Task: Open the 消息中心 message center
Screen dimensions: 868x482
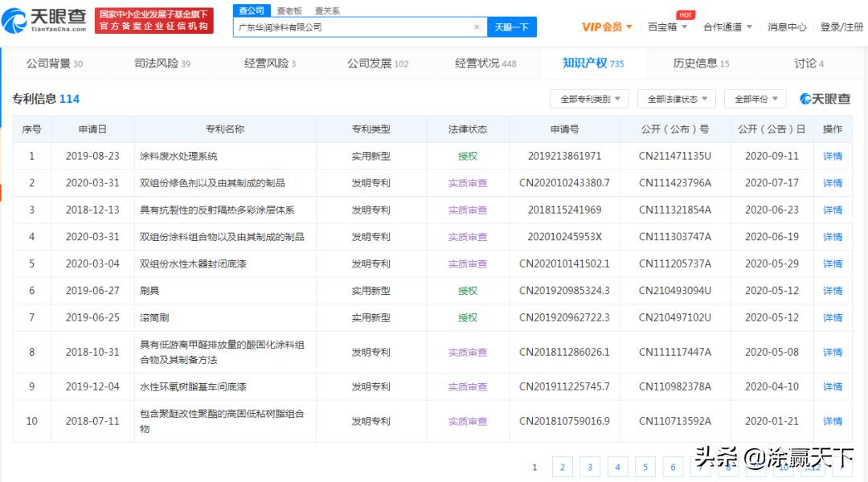Action: pos(788,27)
